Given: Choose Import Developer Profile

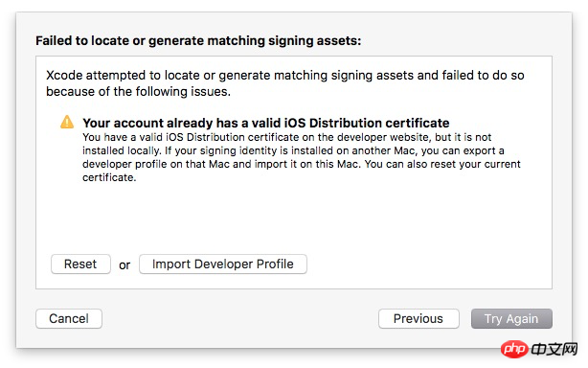Looking at the screenshot, I should [x=223, y=264].
